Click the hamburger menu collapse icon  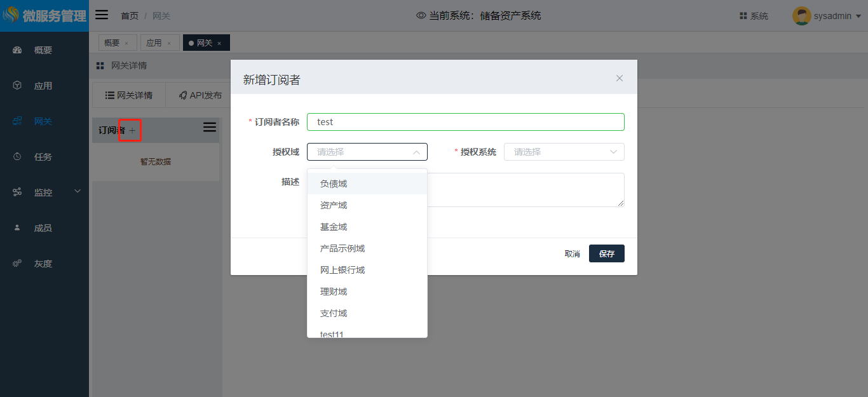(102, 15)
